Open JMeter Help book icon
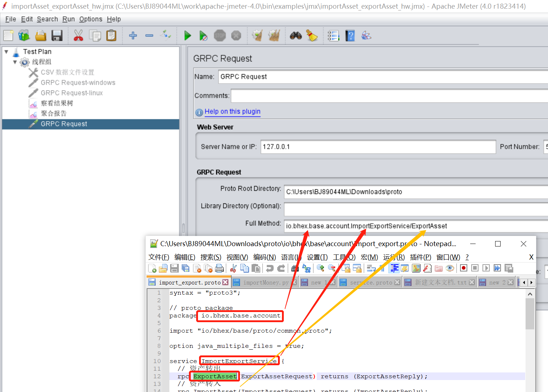Image resolution: width=548 pixels, height=392 pixels. click(350, 35)
